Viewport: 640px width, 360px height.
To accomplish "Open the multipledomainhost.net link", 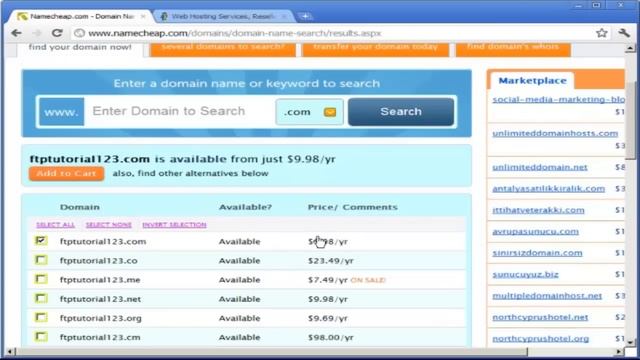I will click(x=547, y=296).
